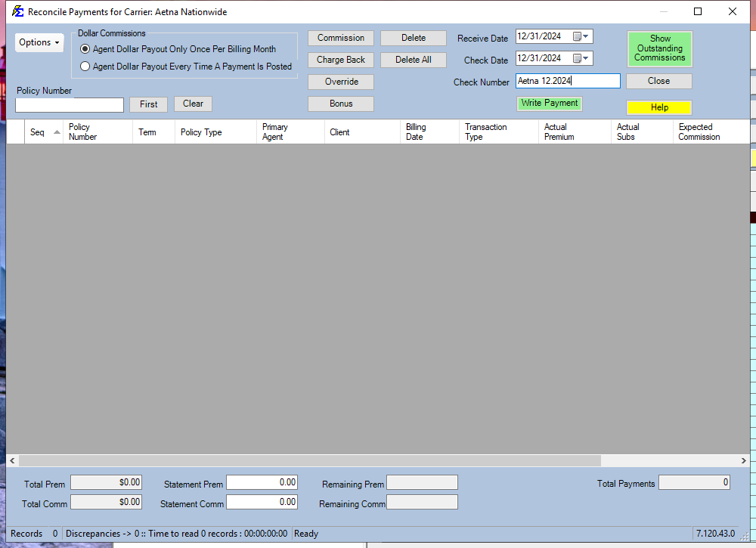Click the Charge Back button
This screenshot has height=548, width=756.
pos(340,60)
